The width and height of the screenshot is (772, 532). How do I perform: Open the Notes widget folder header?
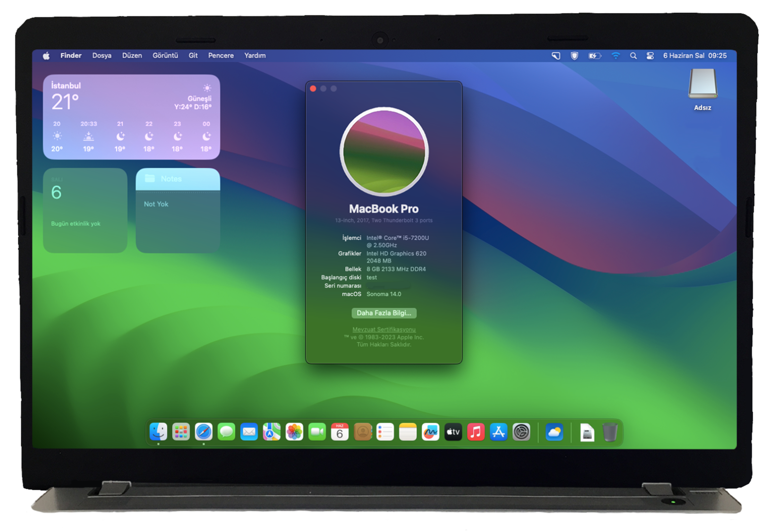coord(178,179)
